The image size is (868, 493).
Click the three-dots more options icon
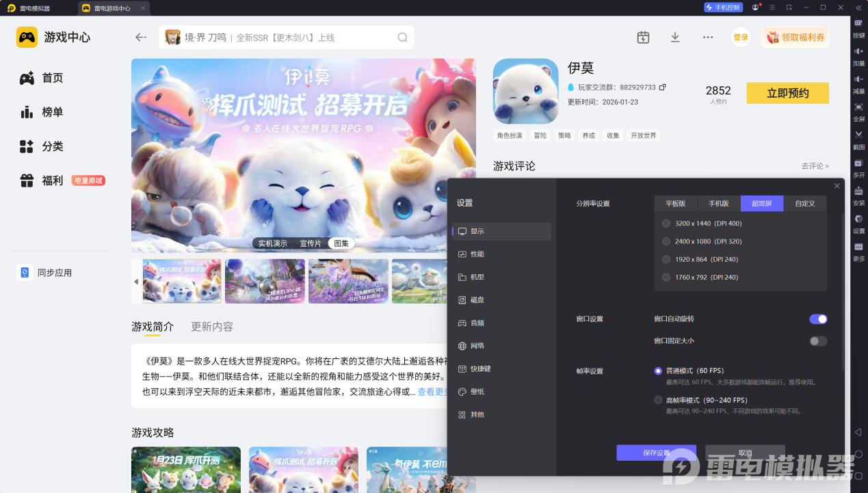pos(708,37)
